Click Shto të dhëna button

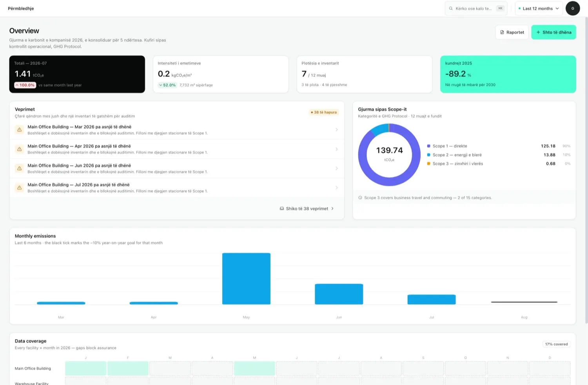point(554,32)
